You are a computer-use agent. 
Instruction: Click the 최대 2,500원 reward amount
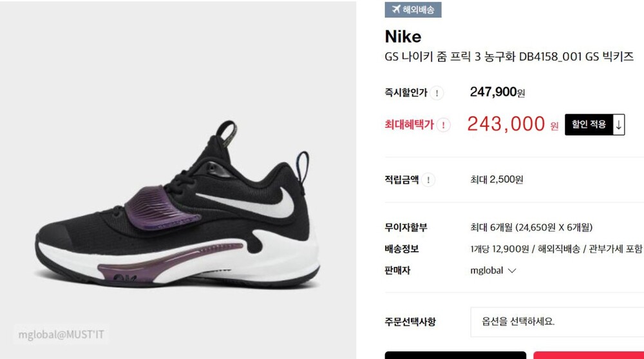(497, 180)
